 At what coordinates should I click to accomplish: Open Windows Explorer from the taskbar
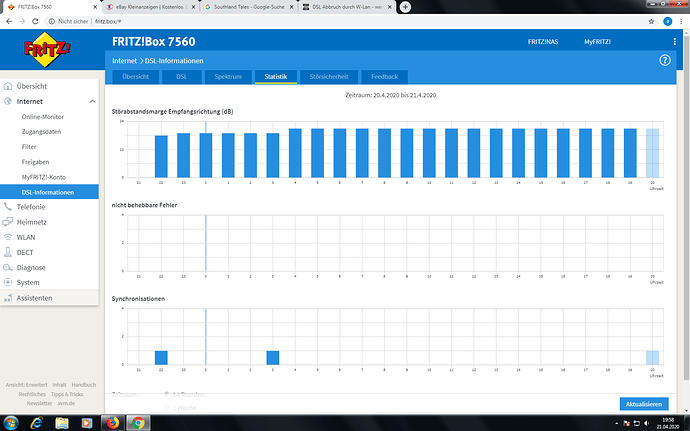click(62, 423)
